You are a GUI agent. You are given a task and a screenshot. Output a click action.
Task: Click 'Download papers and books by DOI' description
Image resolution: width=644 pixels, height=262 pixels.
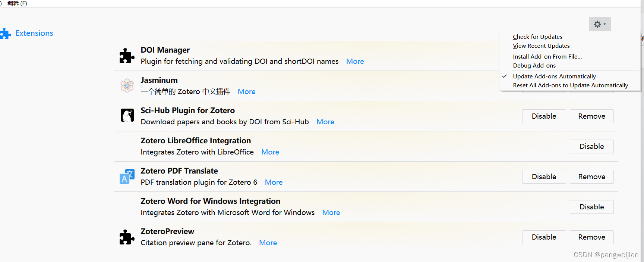click(x=225, y=122)
